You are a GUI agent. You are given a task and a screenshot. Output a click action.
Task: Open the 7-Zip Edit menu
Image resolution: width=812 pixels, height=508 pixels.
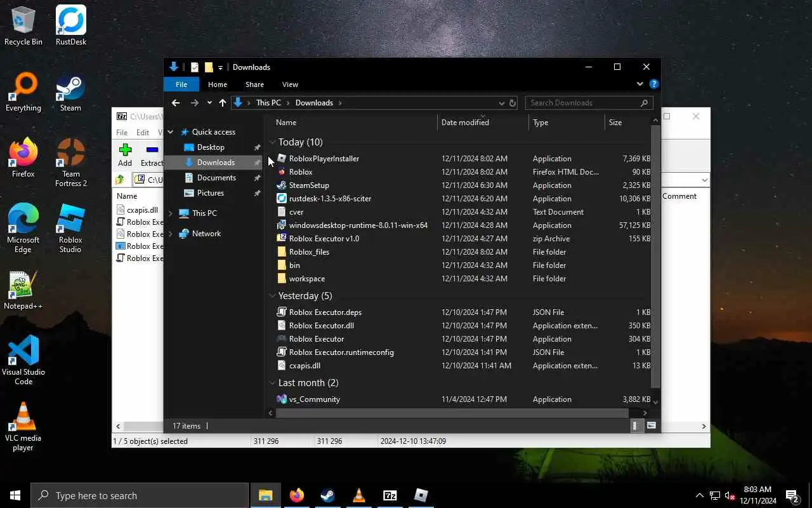tap(143, 133)
